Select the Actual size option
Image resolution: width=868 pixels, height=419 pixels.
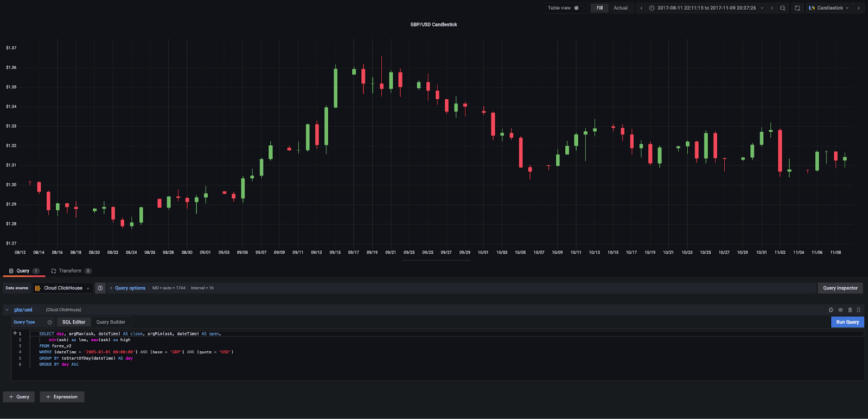point(620,8)
